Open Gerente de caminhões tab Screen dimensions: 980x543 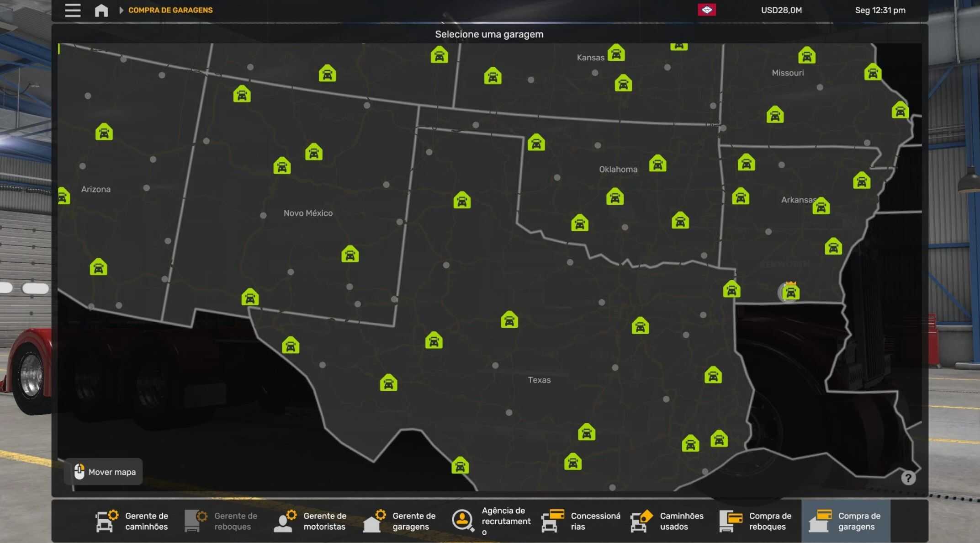click(132, 521)
